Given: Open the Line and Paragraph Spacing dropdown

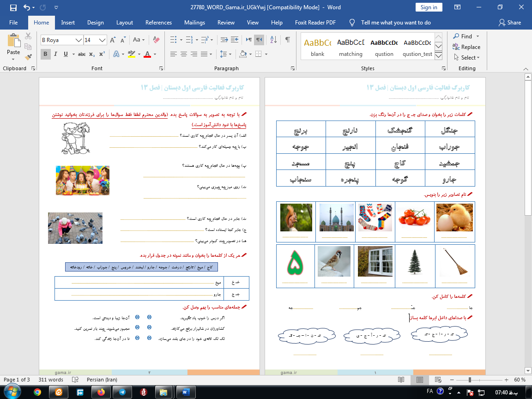Looking at the screenshot, I should 225,54.
